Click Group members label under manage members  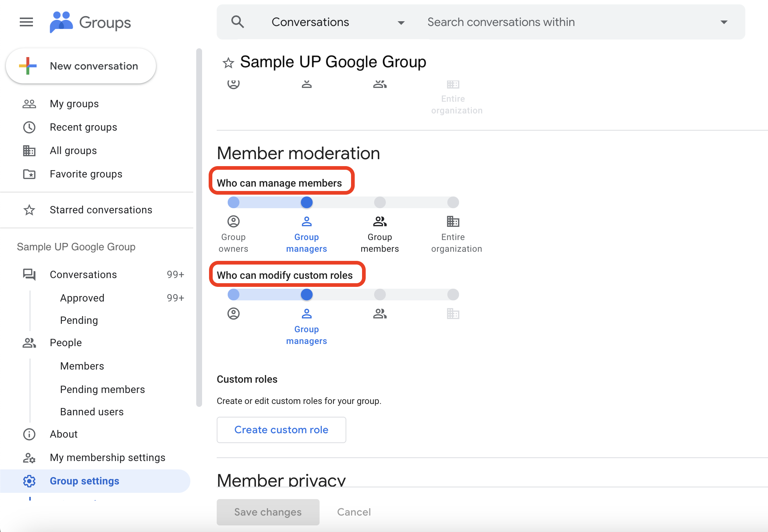(x=380, y=243)
